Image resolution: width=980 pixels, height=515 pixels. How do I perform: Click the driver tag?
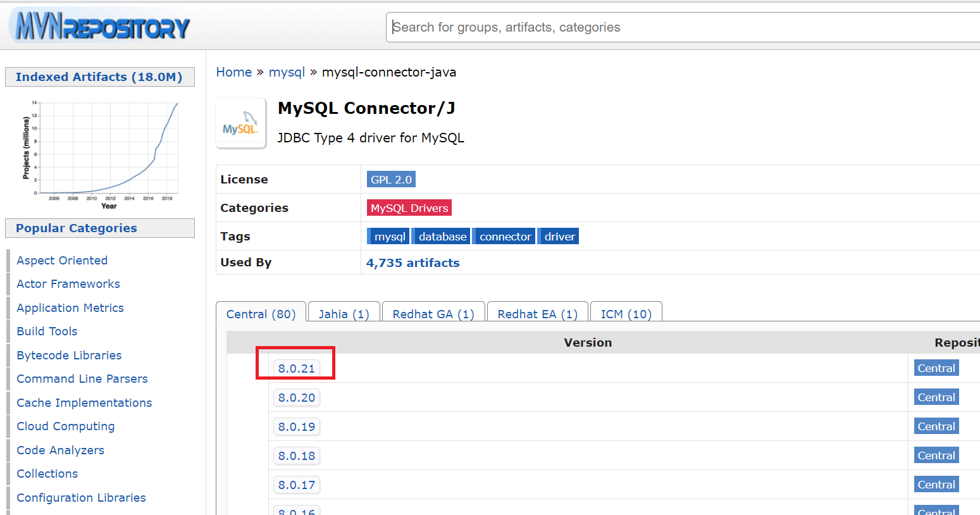pos(559,237)
